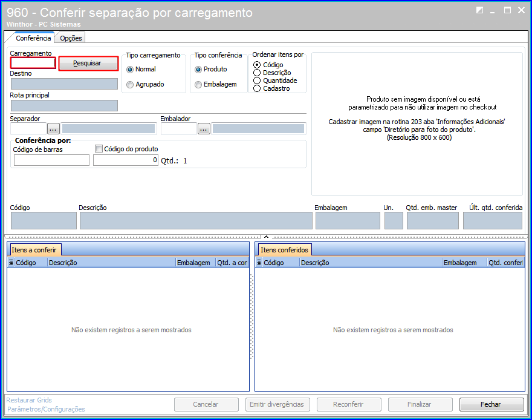Sort Itens a conferir by Embalagem column
Image resolution: width=532 pixels, height=420 pixels.
196,263
